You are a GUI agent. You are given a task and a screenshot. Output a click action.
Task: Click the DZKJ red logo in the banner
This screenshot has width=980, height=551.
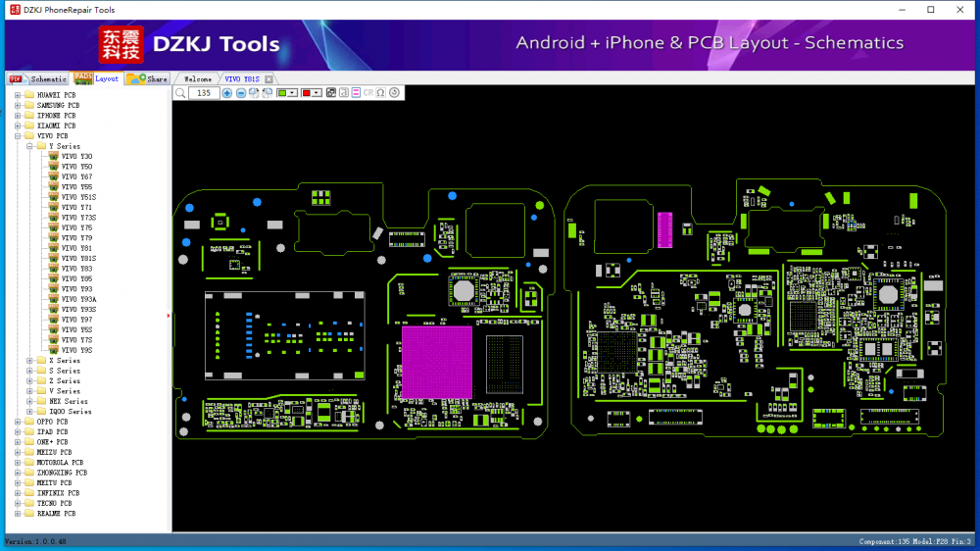point(121,44)
